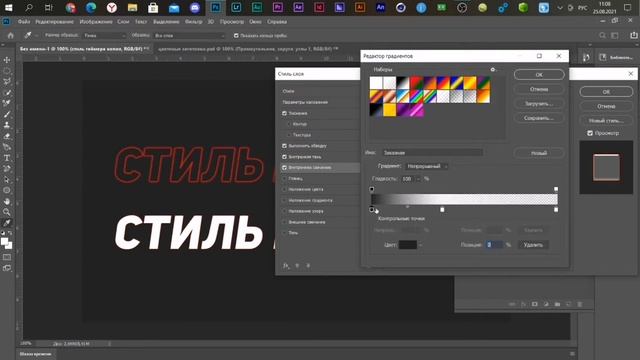This screenshot has height=360, width=640.
Task: Switch to the second document tab
Action: pyautogui.click(x=248, y=49)
